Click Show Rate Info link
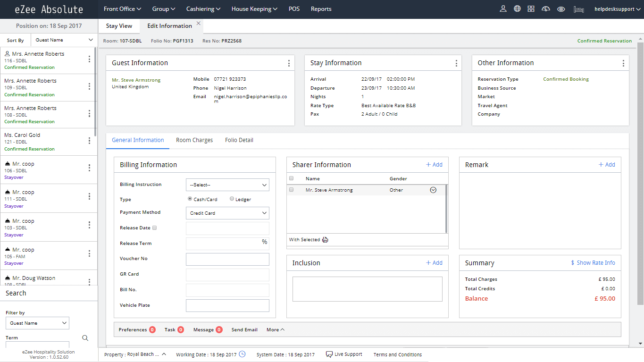Viewport: 644px width, 362px height. (x=593, y=263)
